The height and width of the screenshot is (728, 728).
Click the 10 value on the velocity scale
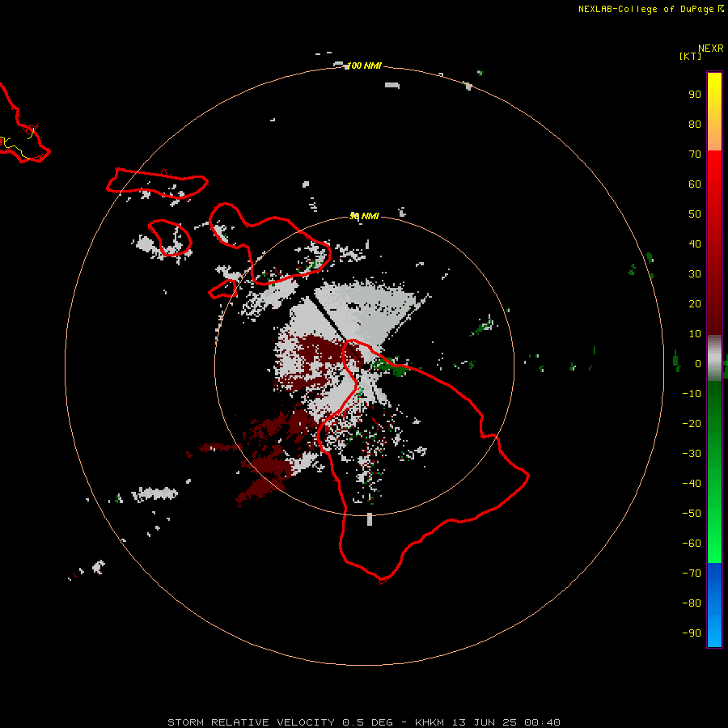695,334
